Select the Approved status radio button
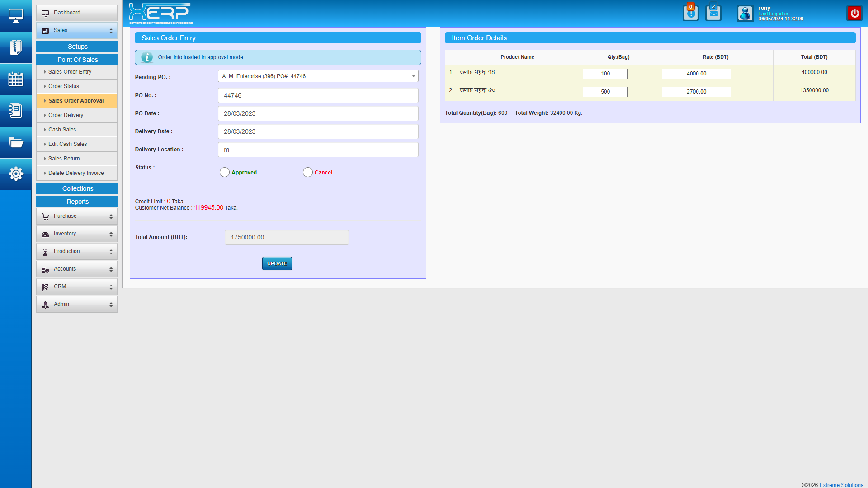The image size is (868, 488). [x=225, y=172]
